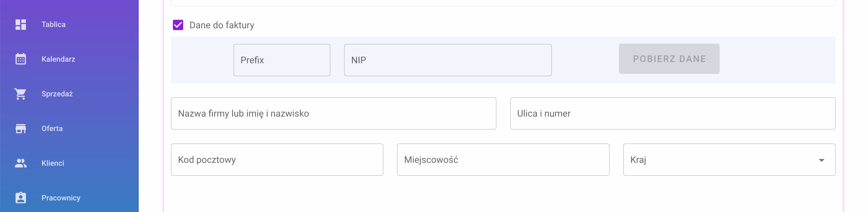
Task: Click the Pracownicy badge icon
Action: (x=21, y=198)
